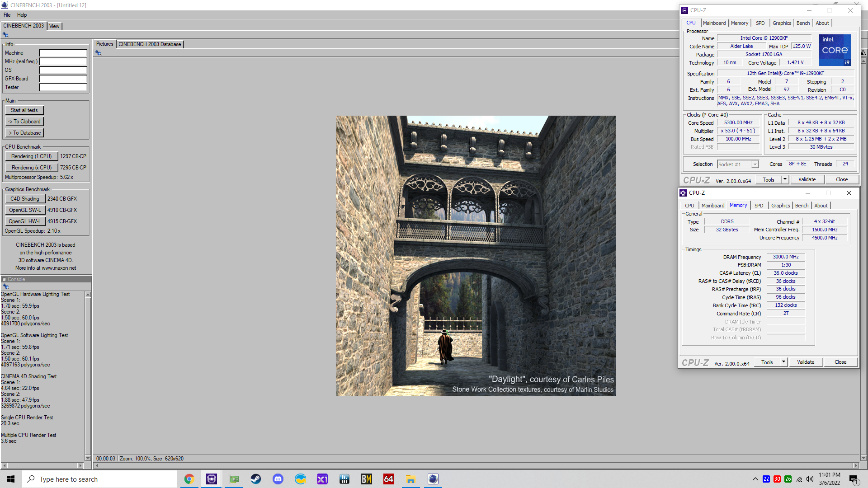The width and height of the screenshot is (868, 488).
Task: Click the Machine input field
Action: (63, 53)
